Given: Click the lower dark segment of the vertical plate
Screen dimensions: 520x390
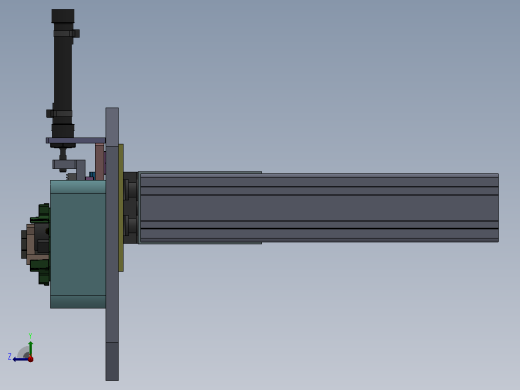Looking at the screenshot, I should (x=112, y=361).
